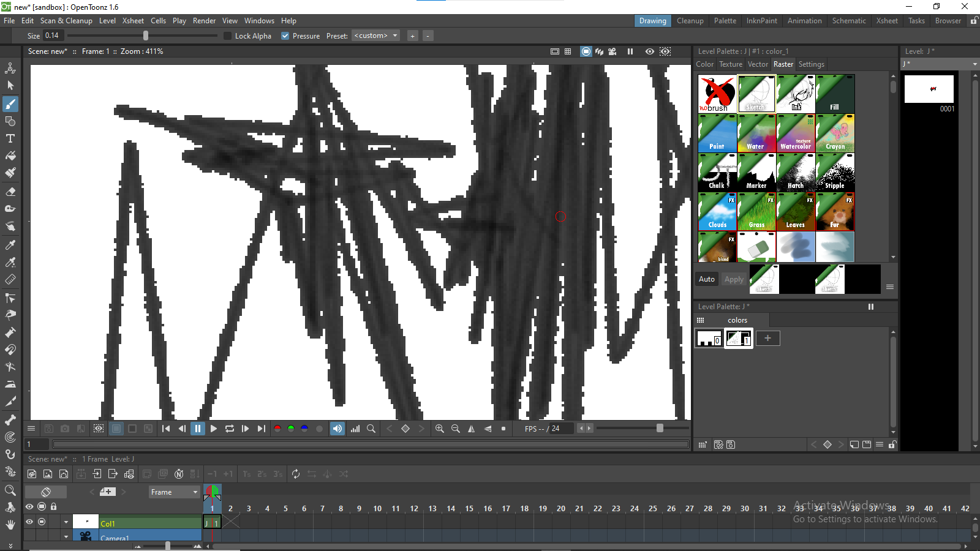Toggle red channel display button
The image size is (980, 551).
coord(277,429)
